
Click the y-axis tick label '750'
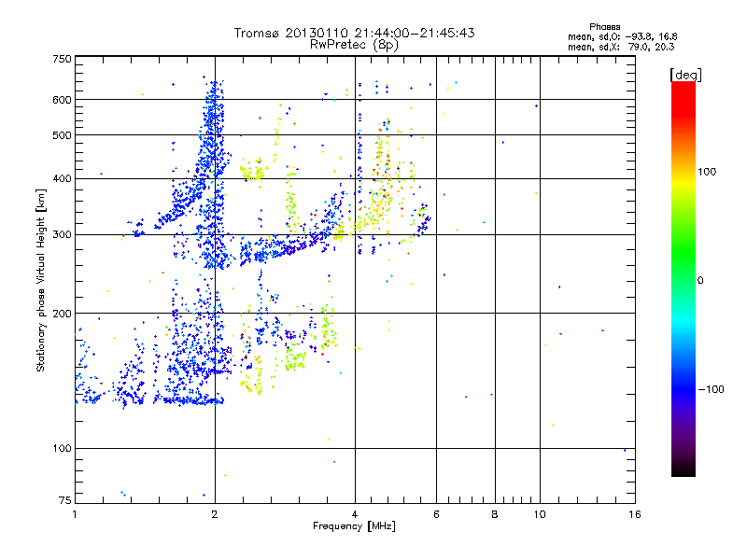coord(62,59)
